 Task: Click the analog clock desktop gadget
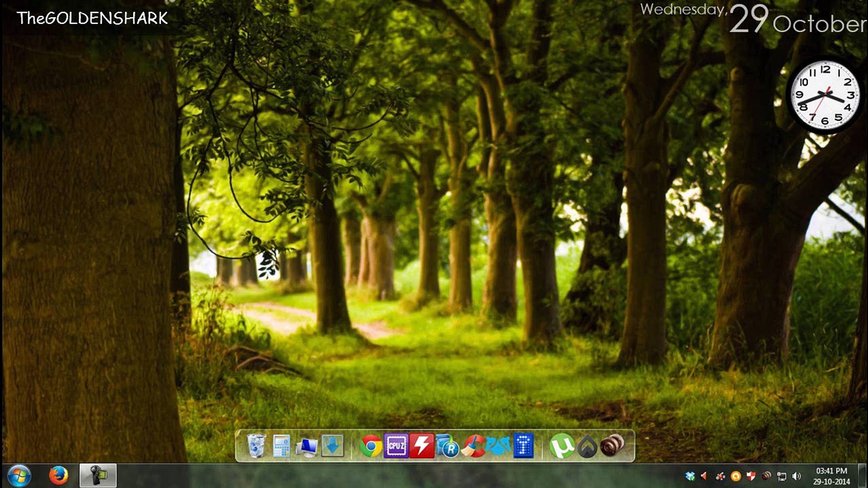pos(825,95)
